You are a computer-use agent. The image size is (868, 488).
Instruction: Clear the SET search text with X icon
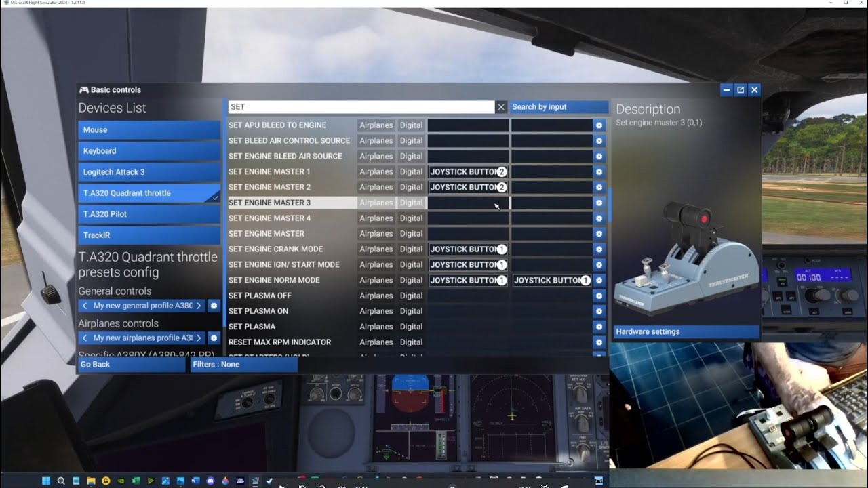(501, 107)
